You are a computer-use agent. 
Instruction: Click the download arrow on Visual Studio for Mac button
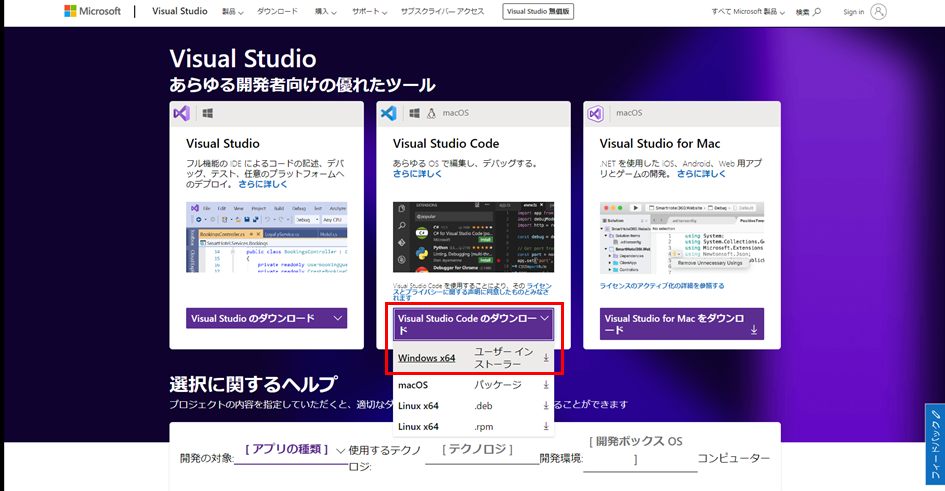(x=754, y=330)
